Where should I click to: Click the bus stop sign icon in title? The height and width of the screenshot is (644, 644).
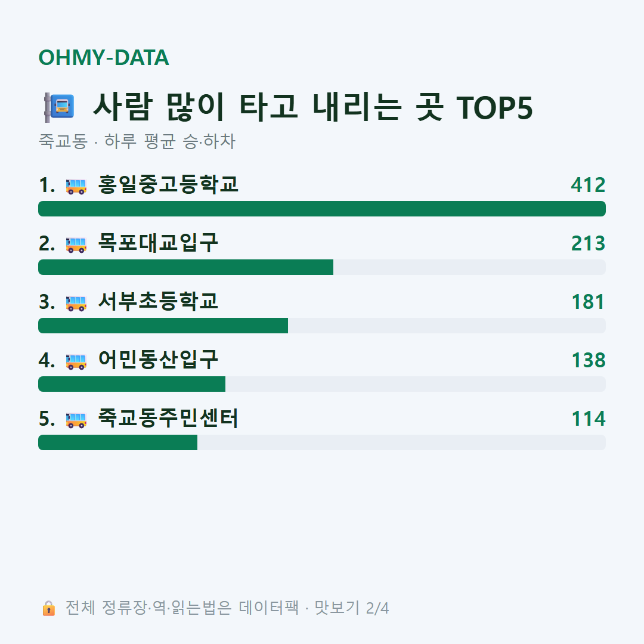[x=59, y=107]
